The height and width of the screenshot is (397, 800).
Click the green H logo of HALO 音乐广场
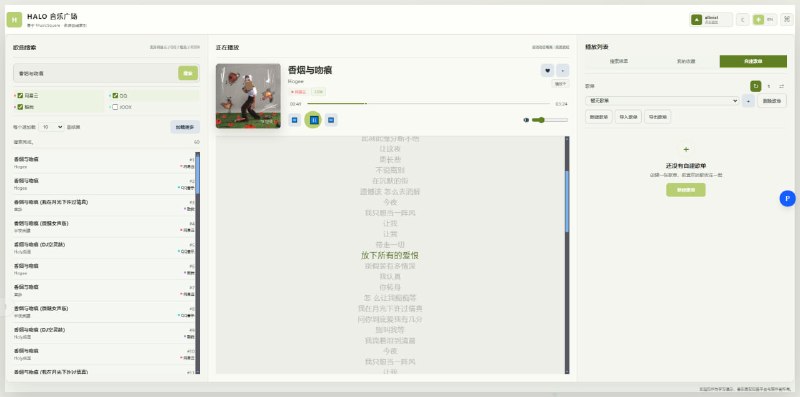[x=14, y=19]
